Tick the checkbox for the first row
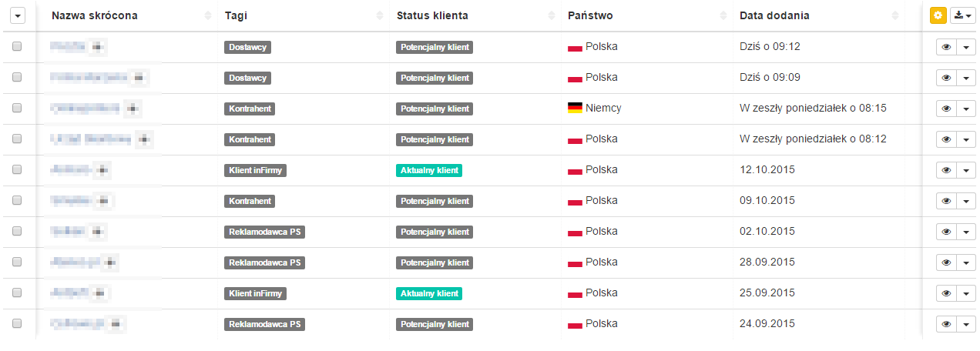The width and height of the screenshot is (980, 351). 17,46
